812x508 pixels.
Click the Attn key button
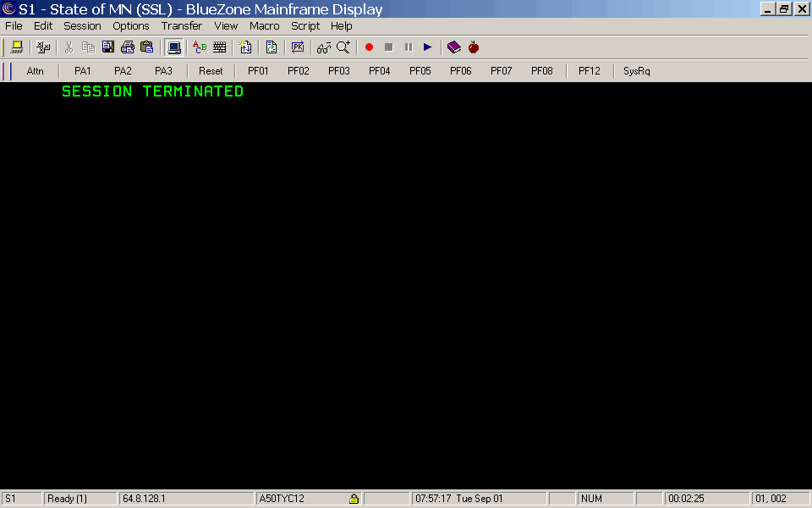pyautogui.click(x=36, y=71)
